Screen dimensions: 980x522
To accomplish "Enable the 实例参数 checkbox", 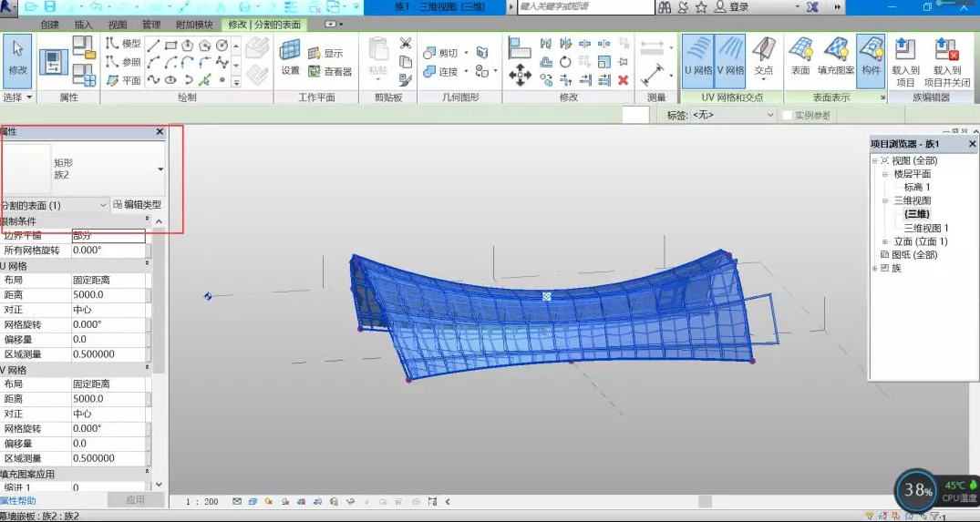I will 788,116.
